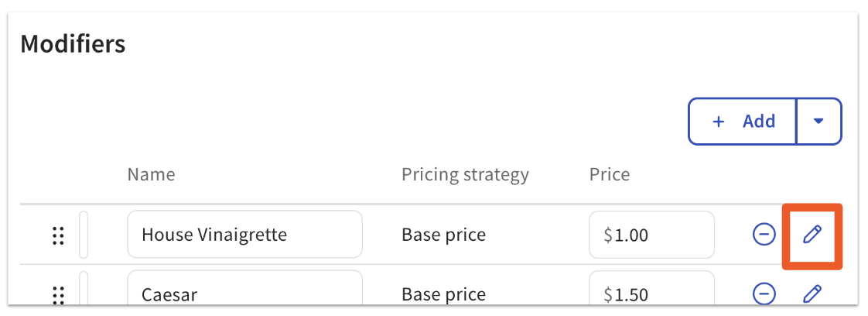Focus the Caesar name text box

click(244, 294)
